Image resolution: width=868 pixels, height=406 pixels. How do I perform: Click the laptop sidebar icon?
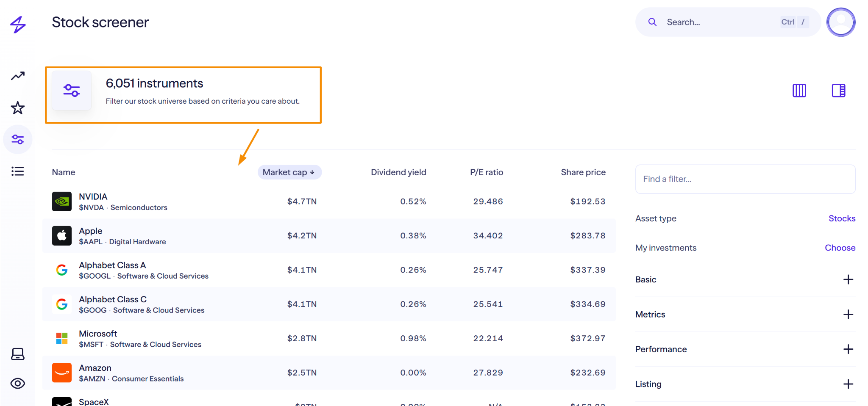click(x=18, y=354)
